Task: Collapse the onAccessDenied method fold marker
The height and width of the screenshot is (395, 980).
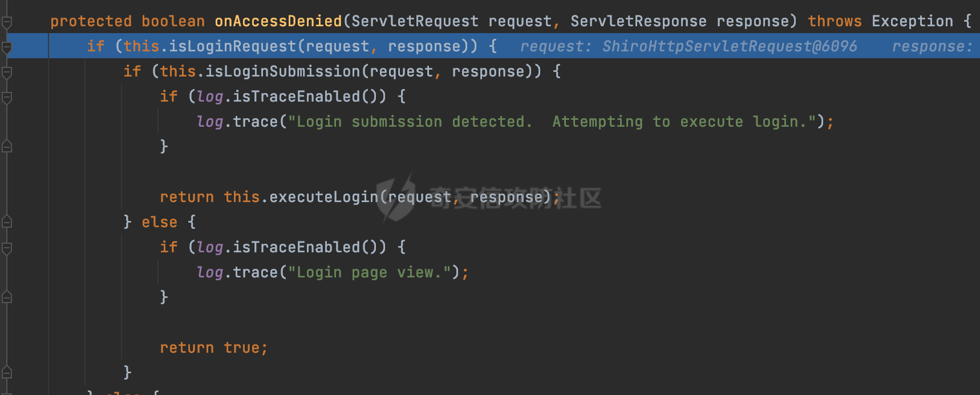Action: click(7, 23)
